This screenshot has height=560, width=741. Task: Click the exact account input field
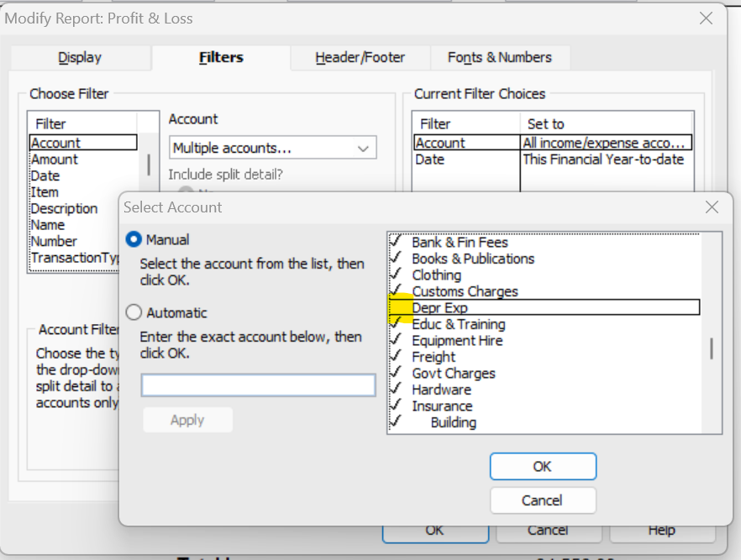pyautogui.click(x=258, y=385)
